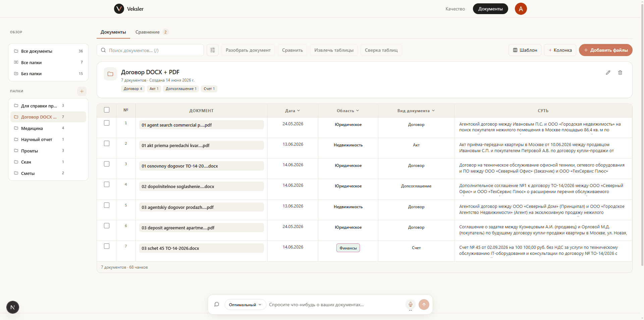Click the filter settings icon next to search

pyautogui.click(x=213, y=50)
